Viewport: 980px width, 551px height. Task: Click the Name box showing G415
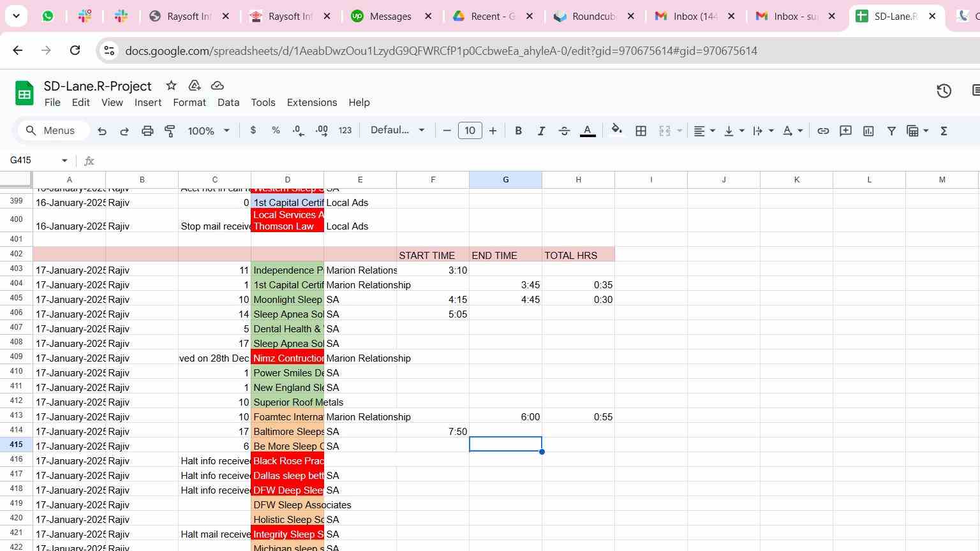37,160
